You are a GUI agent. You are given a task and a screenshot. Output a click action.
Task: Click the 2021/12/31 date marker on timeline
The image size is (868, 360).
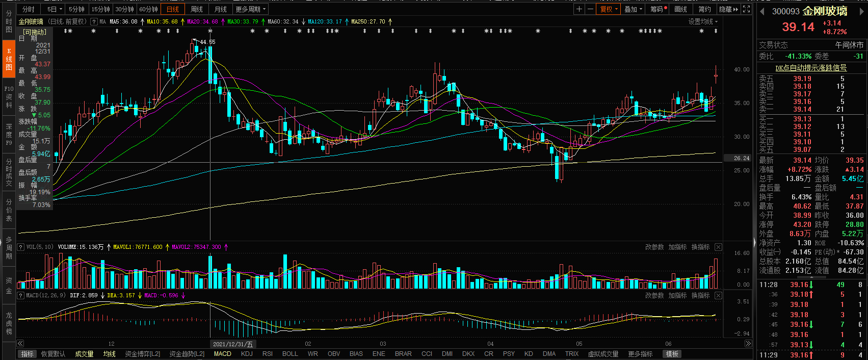point(232,344)
